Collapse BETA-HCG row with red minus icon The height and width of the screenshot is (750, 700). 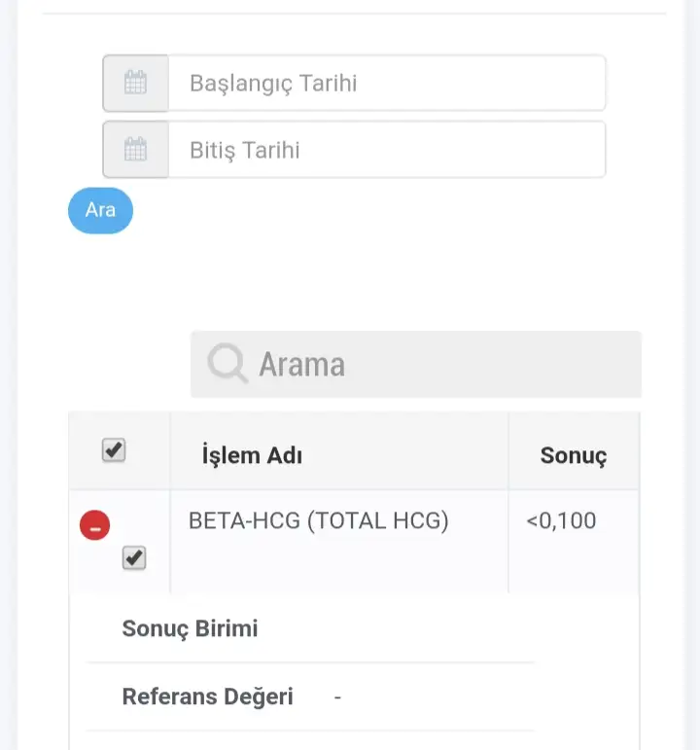pos(94,526)
